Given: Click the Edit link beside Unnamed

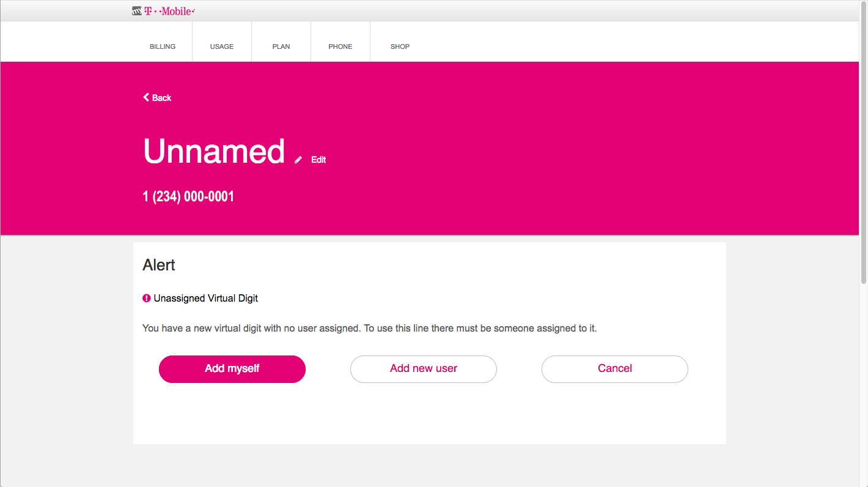Looking at the screenshot, I should coord(318,160).
